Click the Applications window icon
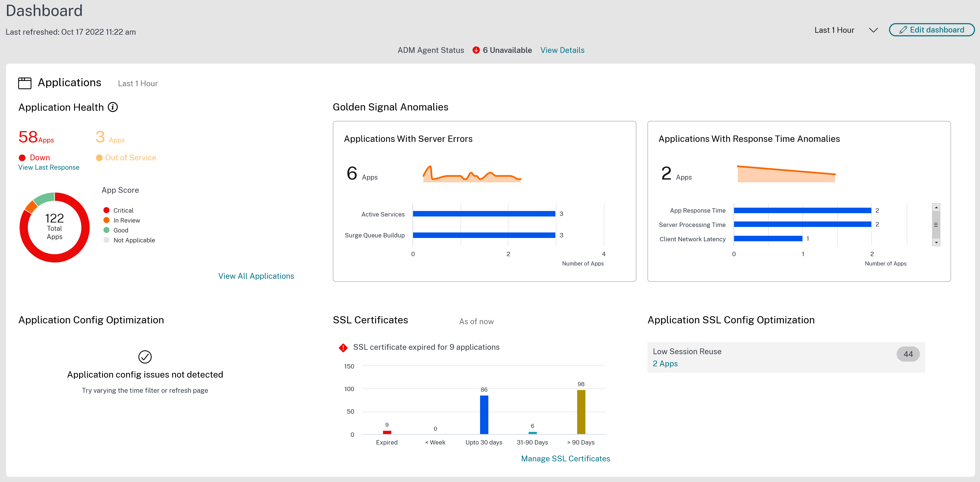The width and height of the screenshot is (980, 482). 25,83
